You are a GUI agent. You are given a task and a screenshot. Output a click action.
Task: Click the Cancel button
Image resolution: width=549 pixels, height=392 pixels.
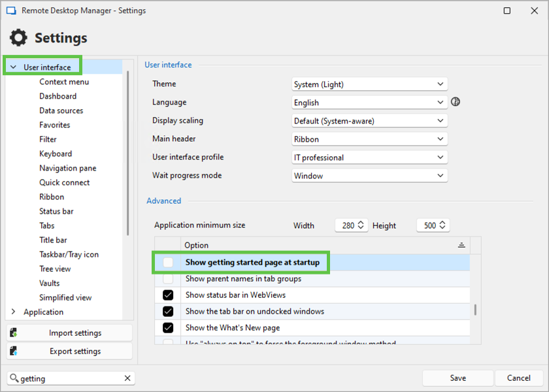click(518, 378)
